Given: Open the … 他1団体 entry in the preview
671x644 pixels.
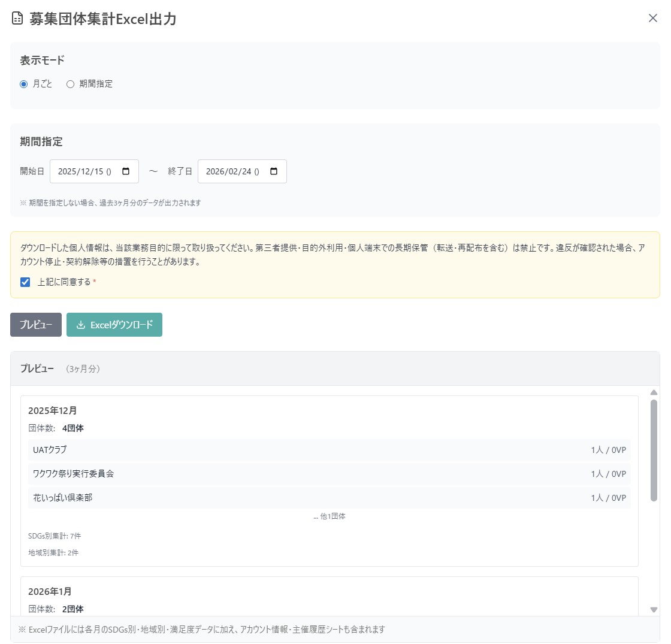Looking at the screenshot, I should click(x=328, y=516).
